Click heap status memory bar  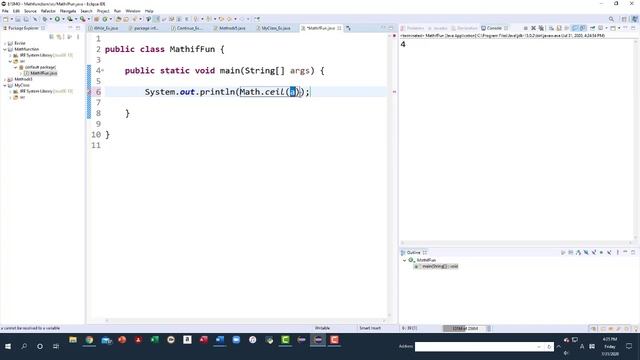465,328
